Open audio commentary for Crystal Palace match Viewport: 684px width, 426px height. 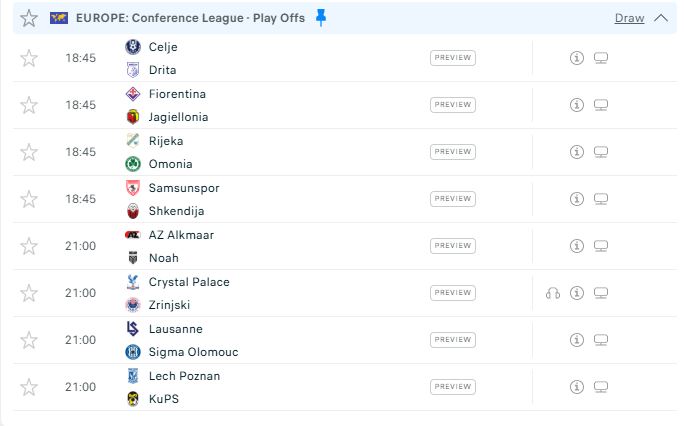(x=553, y=293)
